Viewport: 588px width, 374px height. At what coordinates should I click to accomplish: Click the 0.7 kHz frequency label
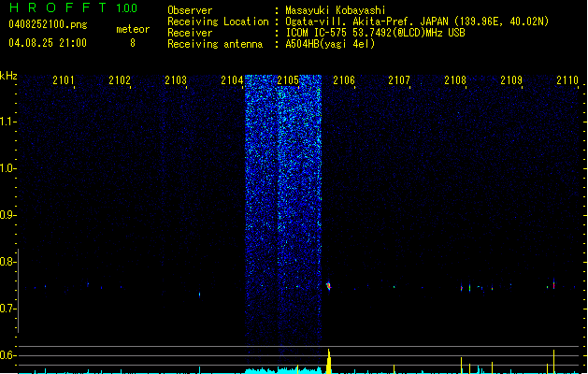(x=7, y=309)
